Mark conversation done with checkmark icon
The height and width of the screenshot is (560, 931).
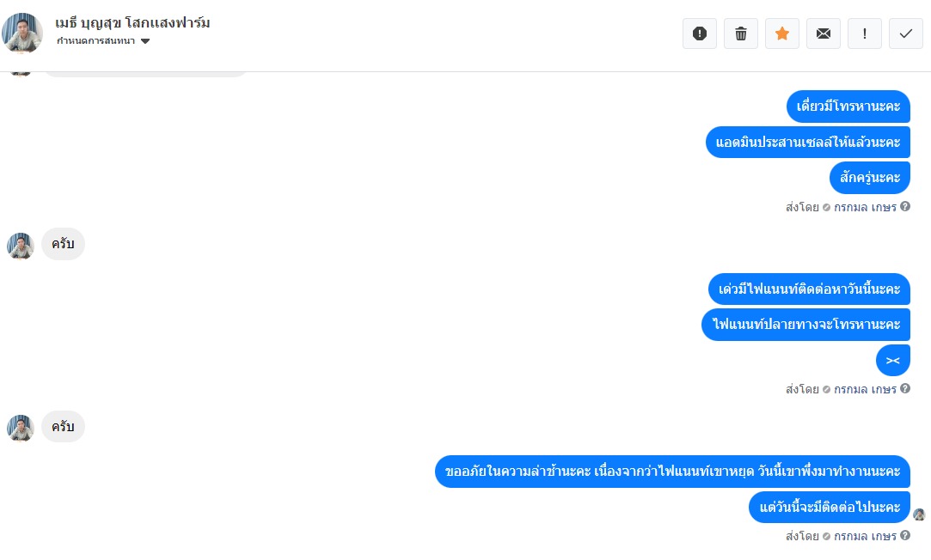pos(906,33)
